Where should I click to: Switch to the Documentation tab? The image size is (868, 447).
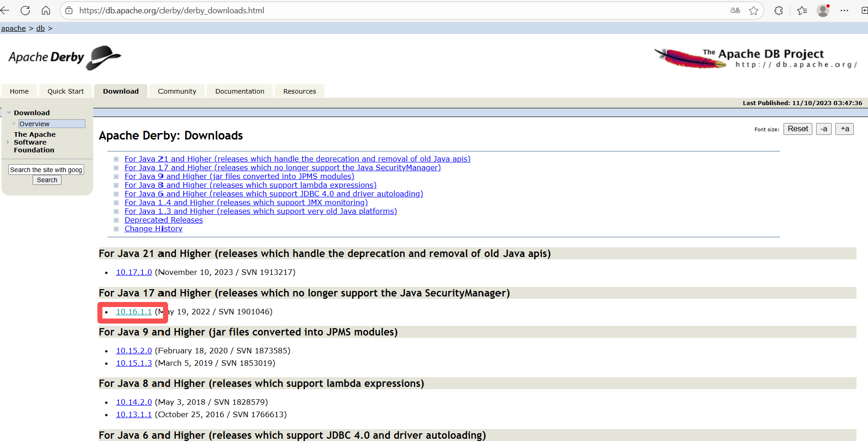pyautogui.click(x=240, y=91)
